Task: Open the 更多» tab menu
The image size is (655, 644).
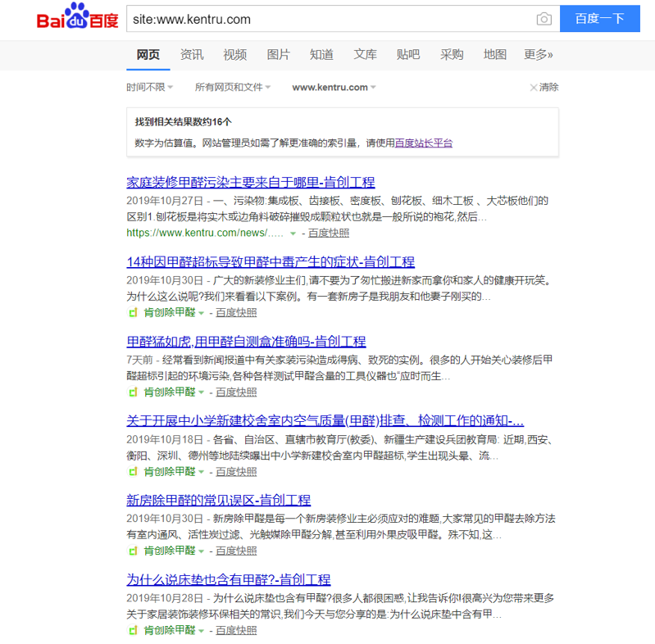Action: 539,55
